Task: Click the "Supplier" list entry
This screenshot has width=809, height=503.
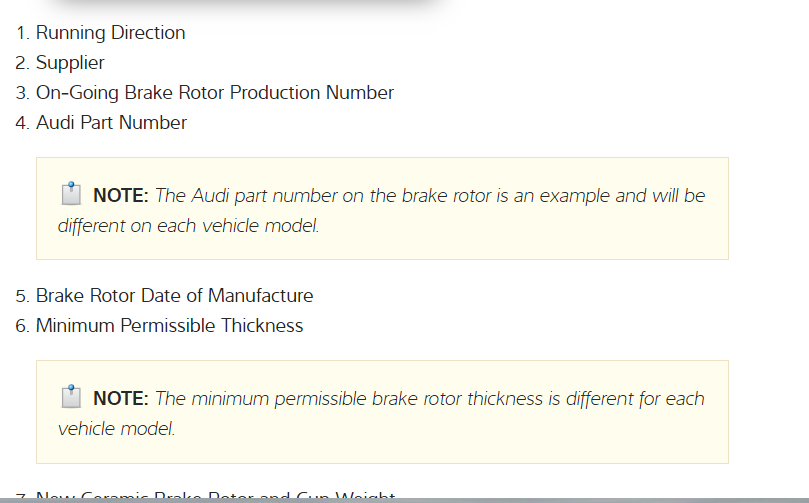Action: (x=70, y=63)
